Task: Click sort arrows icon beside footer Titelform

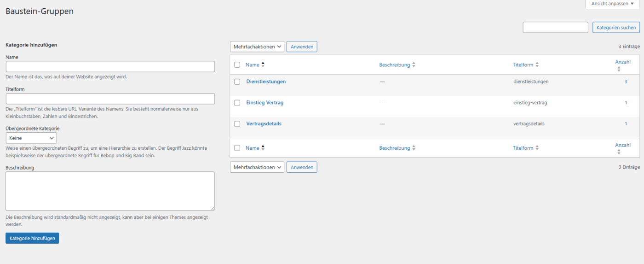Action: click(537, 148)
